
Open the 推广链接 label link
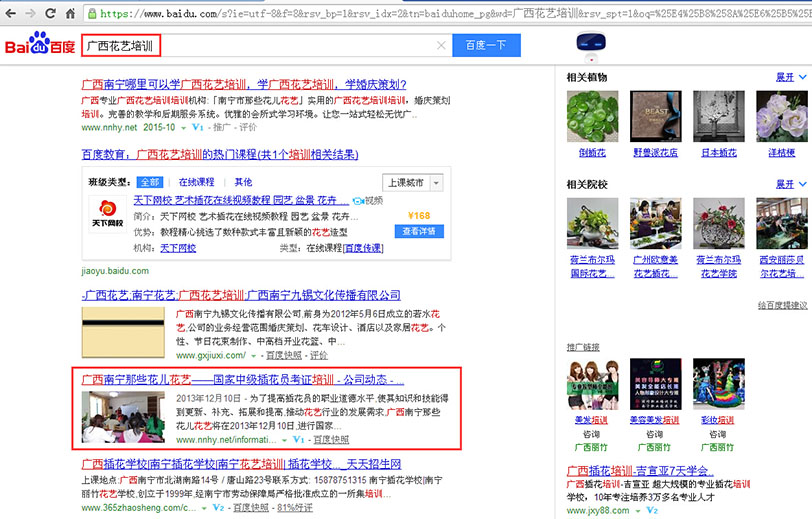(583, 347)
